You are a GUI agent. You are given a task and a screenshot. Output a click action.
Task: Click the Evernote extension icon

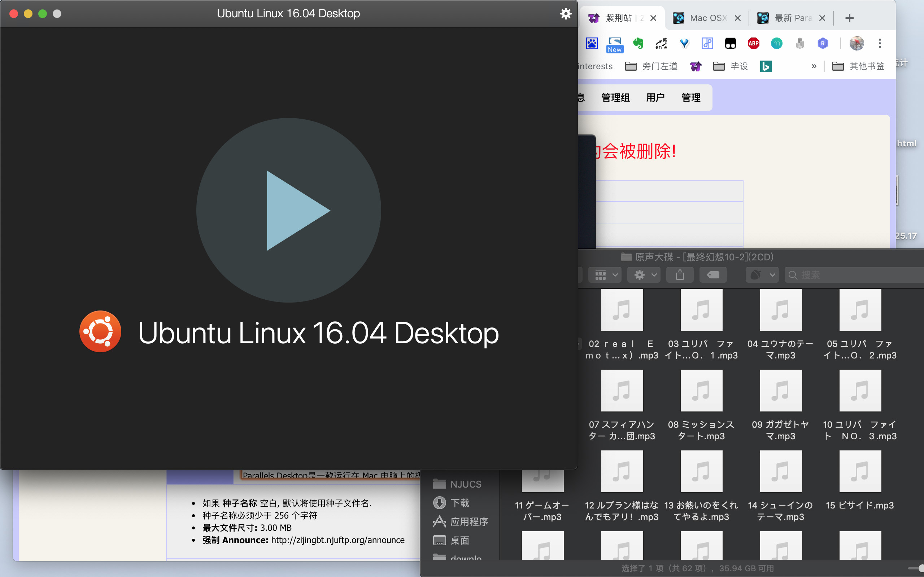(x=638, y=44)
